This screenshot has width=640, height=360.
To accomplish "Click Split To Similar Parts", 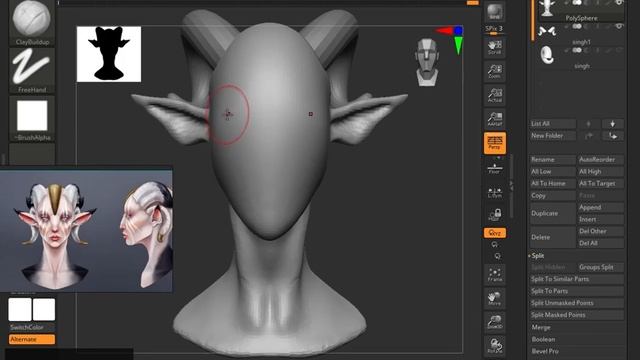I will pos(577,279).
